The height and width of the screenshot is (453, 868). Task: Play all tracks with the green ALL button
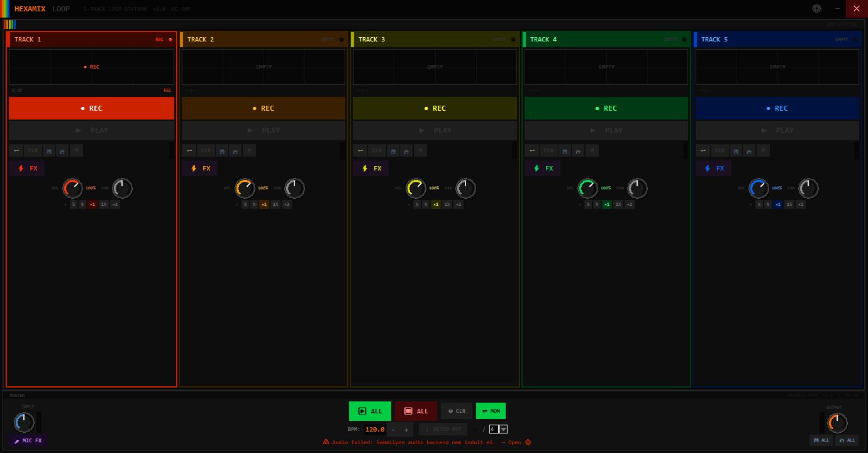pos(370,411)
